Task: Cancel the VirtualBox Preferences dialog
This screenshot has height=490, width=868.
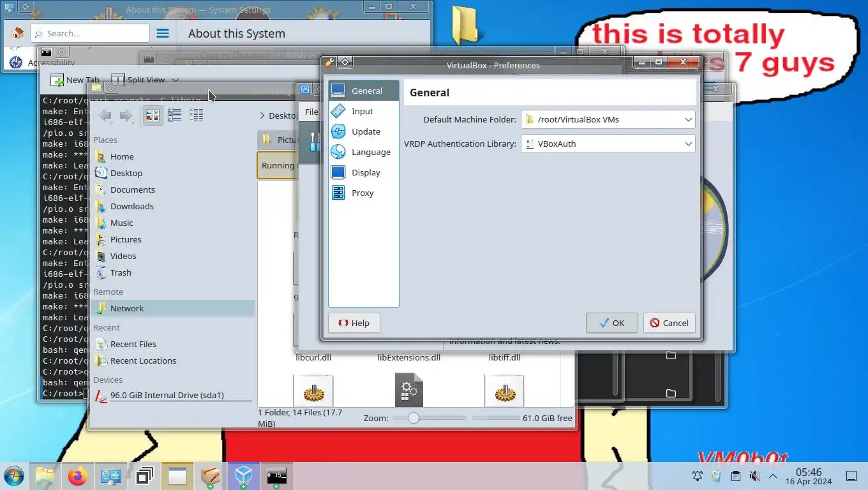Action: pyautogui.click(x=669, y=323)
